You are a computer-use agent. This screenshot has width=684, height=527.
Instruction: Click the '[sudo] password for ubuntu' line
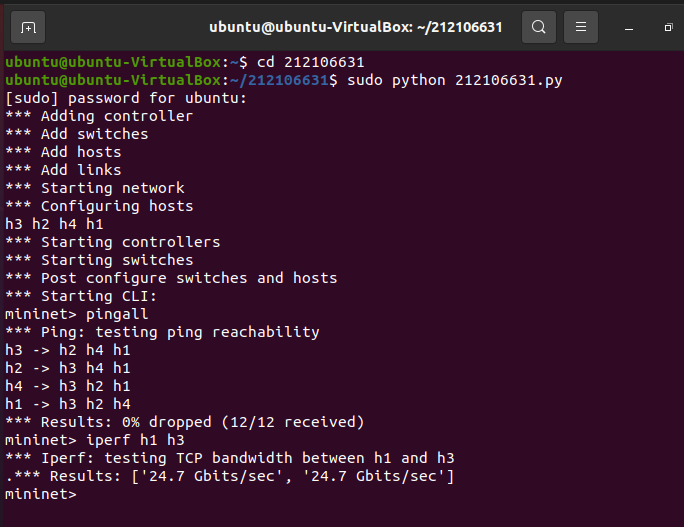tap(125, 98)
